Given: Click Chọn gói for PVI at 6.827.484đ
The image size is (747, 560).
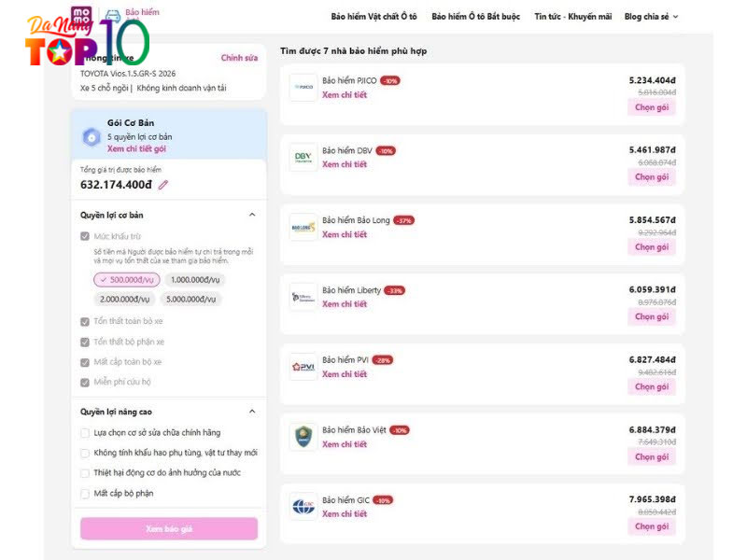Looking at the screenshot, I should 652,387.
